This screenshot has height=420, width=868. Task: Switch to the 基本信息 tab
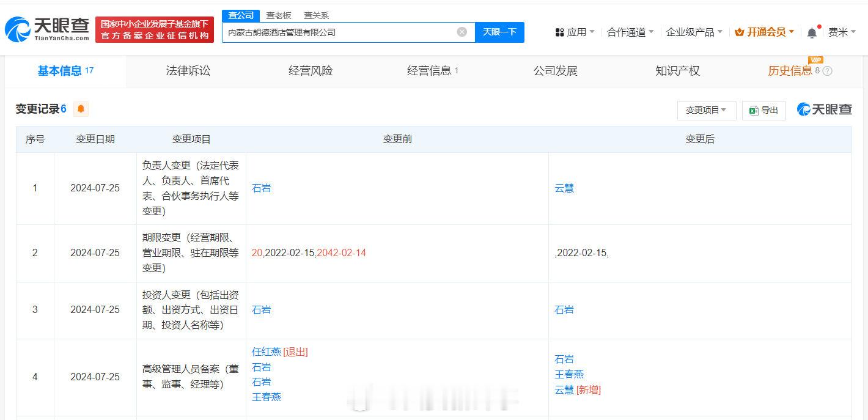[x=66, y=71]
